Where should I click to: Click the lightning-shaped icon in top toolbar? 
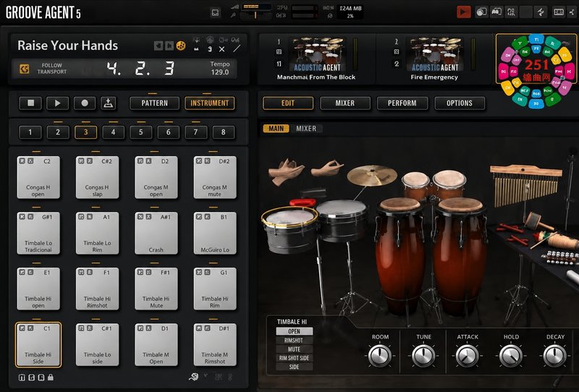click(x=540, y=12)
